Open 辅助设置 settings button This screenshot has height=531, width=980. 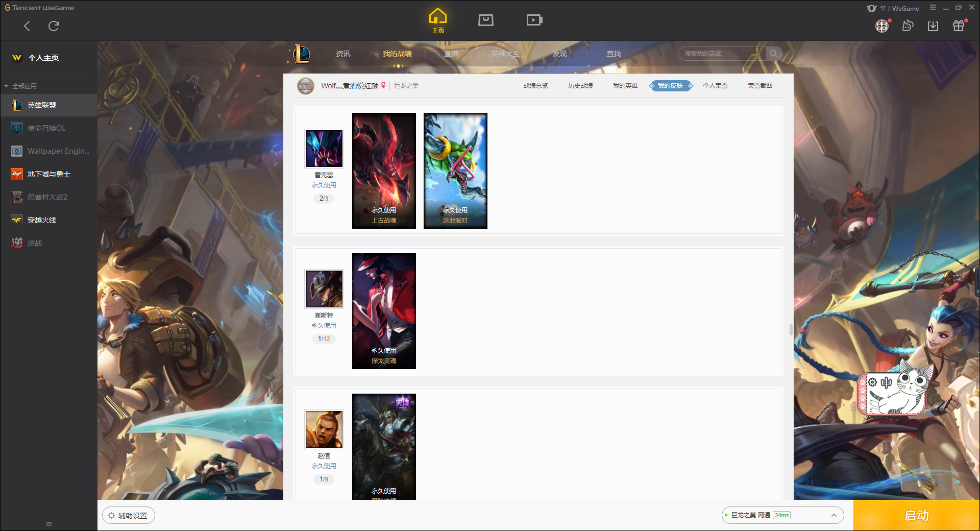pyautogui.click(x=129, y=516)
